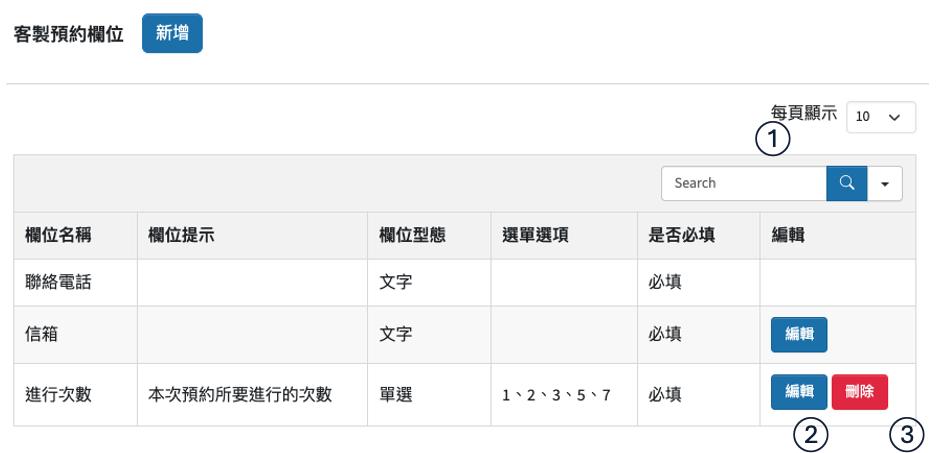Click the 客製預約欄位 heading
This screenshot has width=946, height=453.
[x=69, y=34]
